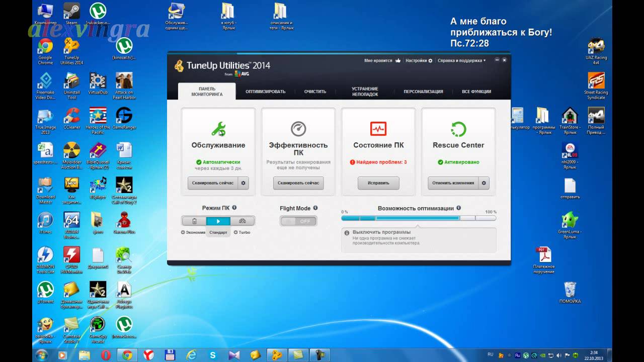Click Opera icon in taskbar
The width and height of the screenshot is (644, 362).
click(106, 355)
